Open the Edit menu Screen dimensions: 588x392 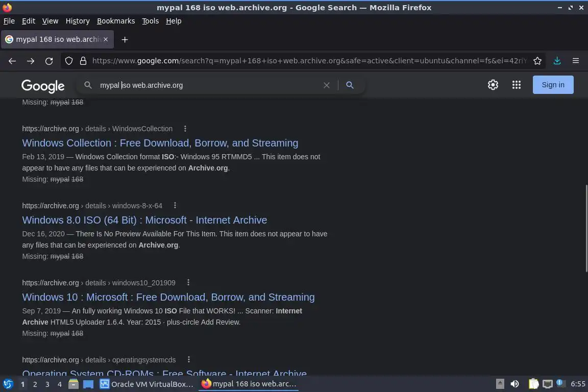[x=29, y=21]
